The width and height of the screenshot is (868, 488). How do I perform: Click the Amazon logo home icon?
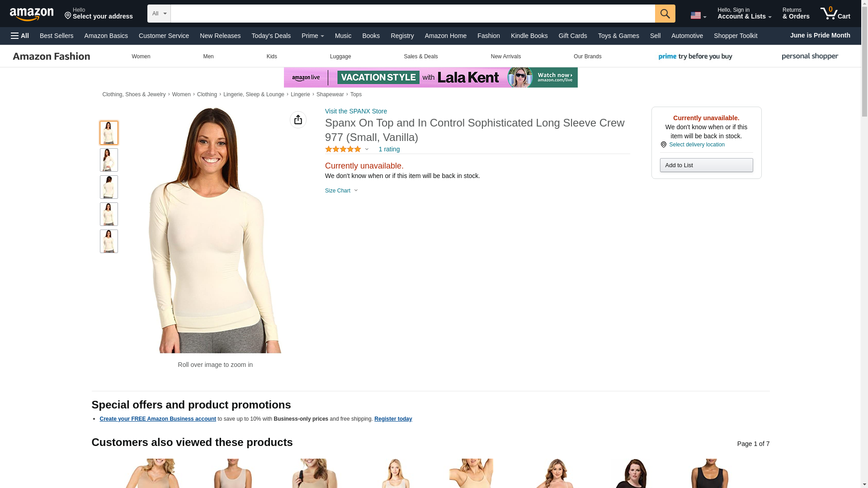click(x=32, y=14)
